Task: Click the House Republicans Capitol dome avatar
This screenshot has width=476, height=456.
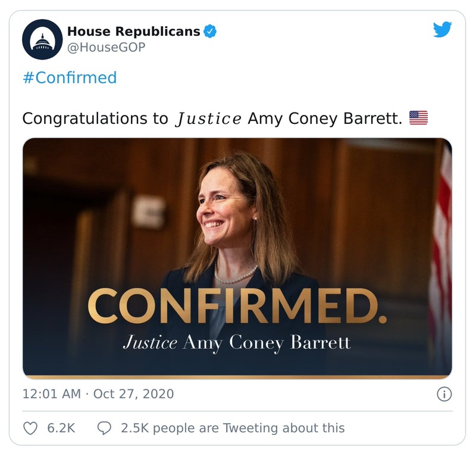Action: (x=42, y=39)
